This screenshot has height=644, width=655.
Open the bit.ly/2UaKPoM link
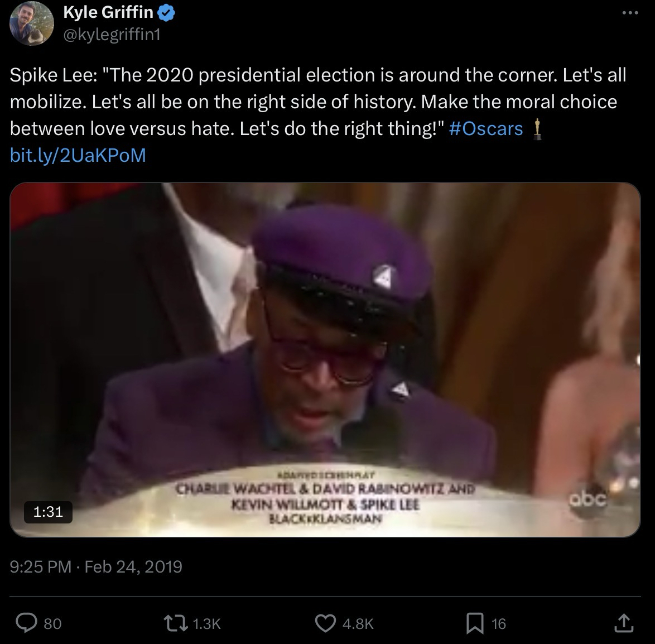click(78, 155)
